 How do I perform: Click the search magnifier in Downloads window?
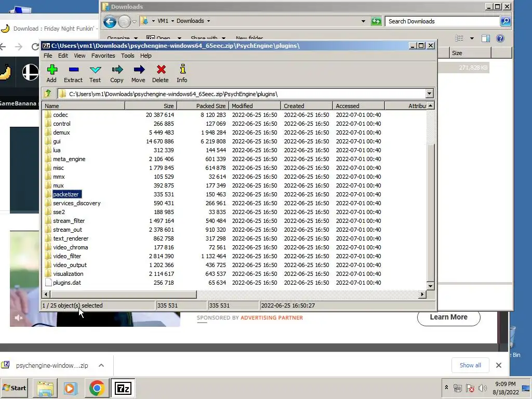pos(505,21)
